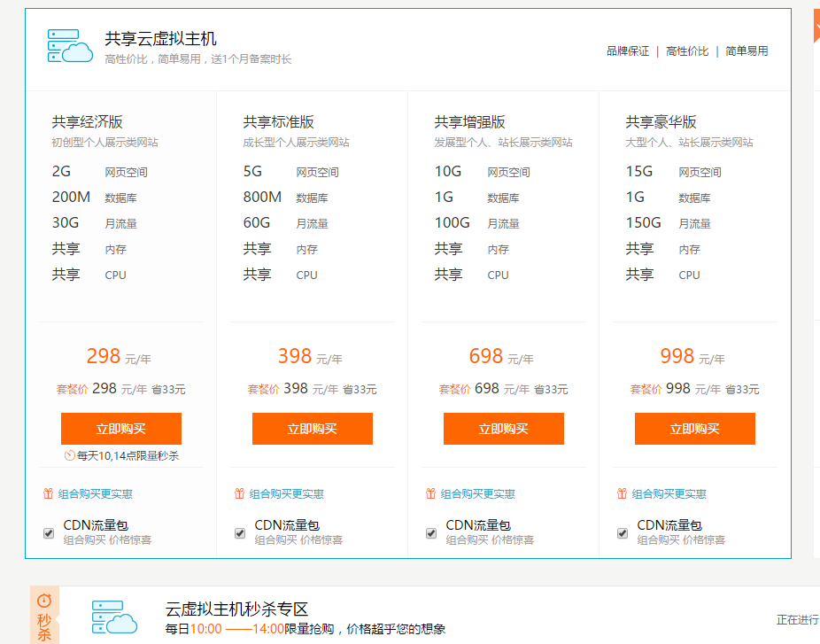Click the 简单易用 label in the header
The image size is (820, 644).
point(747,51)
